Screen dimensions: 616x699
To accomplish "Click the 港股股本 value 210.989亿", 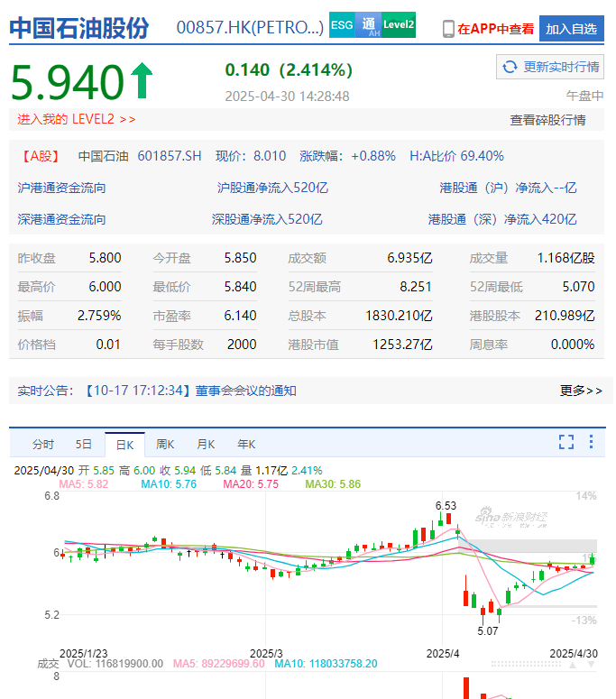I will coord(565,316).
